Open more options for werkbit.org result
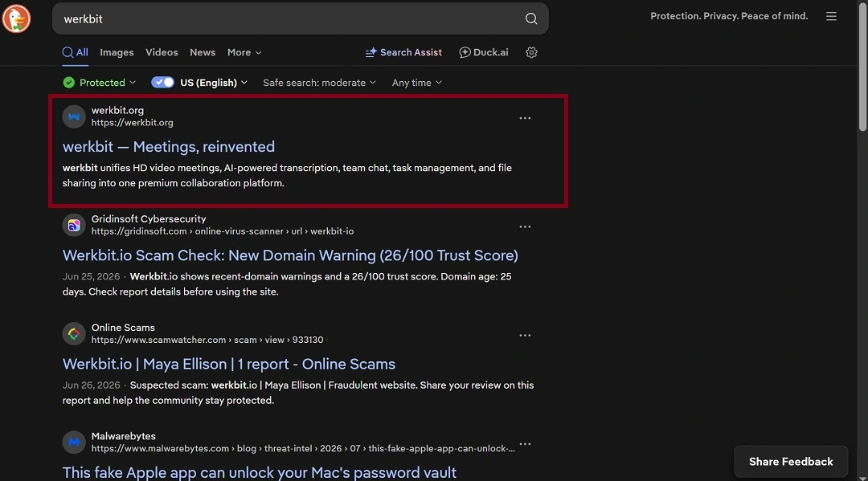868x481 pixels. click(525, 118)
